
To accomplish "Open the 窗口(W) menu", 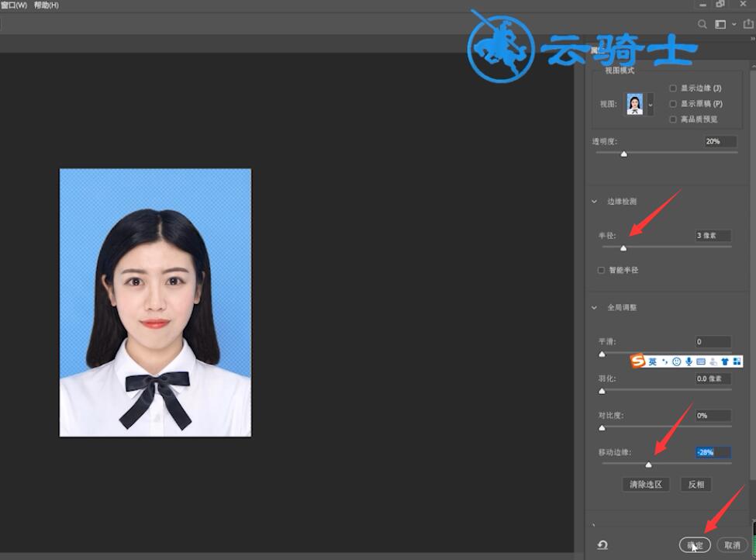I will click(15, 5).
